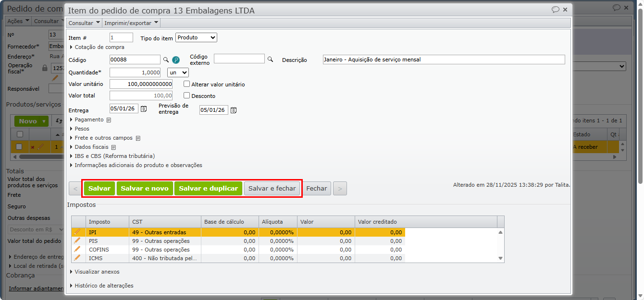The image size is (644, 300).
Task: Expand Frete e outros campos section
Action: pyautogui.click(x=101, y=138)
